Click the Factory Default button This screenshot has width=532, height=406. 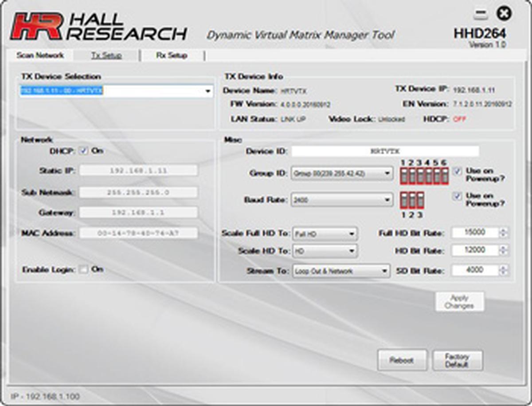(x=457, y=360)
